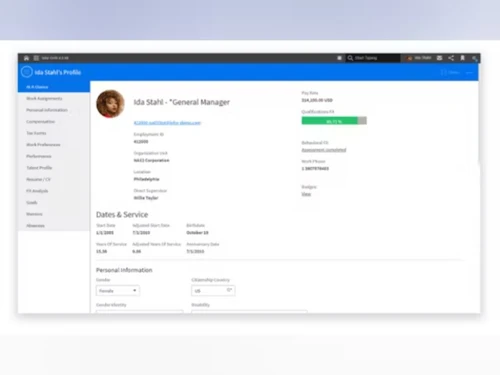Click the small square icon left of search
Image resolution: width=500 pixels, height=375 pixels.
(x=339, y=58)
